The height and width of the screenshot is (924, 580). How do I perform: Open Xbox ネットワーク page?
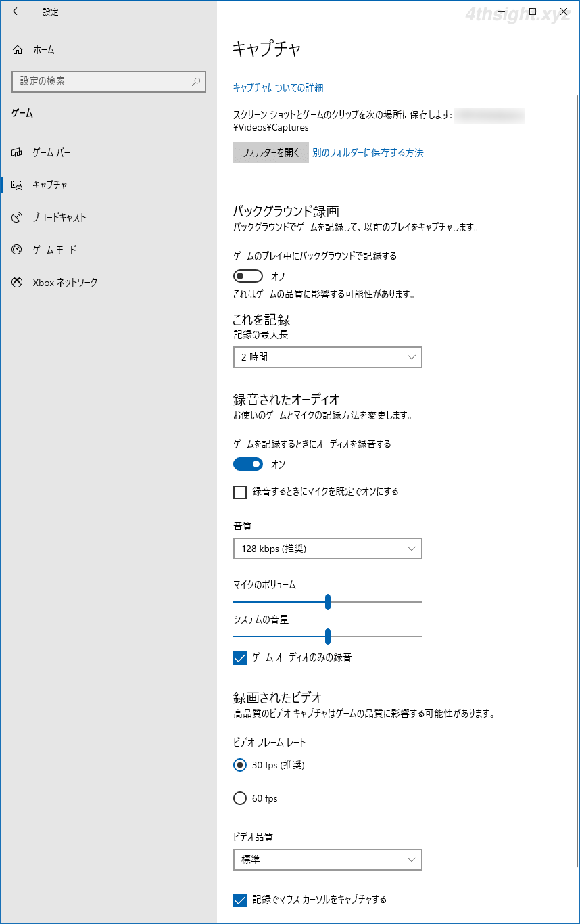(x=108, y=283)
